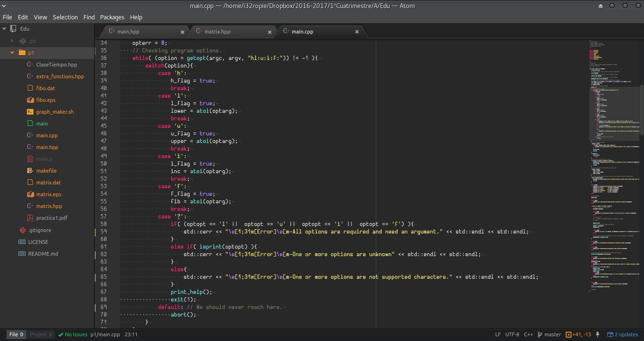
Task: Click the graph_maker.sh terminal icon
Action: [x=30, y=112]
